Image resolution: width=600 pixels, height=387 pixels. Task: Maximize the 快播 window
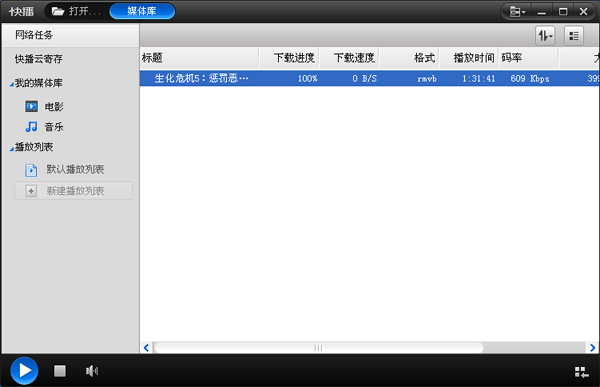coord(563,12)
